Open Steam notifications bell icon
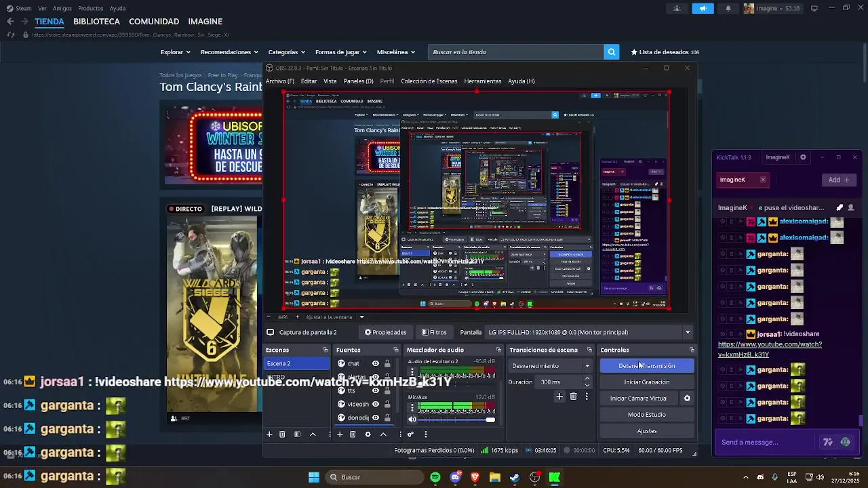This screenshot has height=488, width=868. [728, 8]
